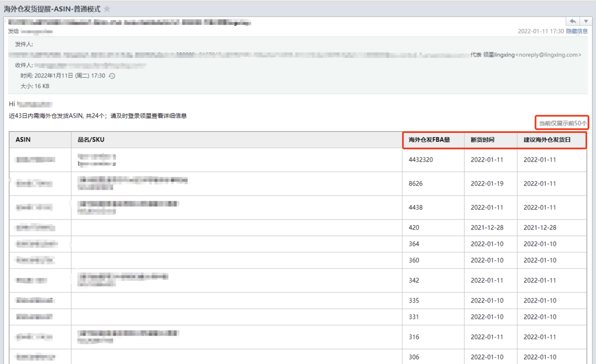The image size is (596, 364).
Task: Click the reply arrow button
Action: tap(573, 21)
